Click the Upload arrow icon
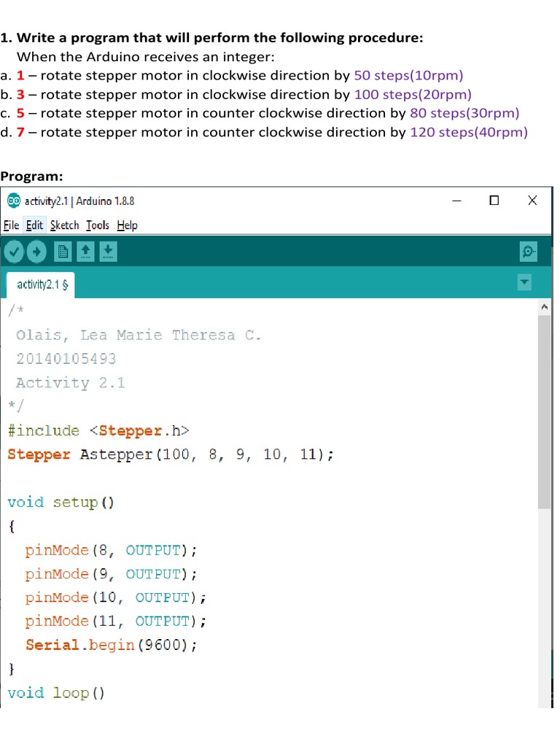 tap(36, 252)
